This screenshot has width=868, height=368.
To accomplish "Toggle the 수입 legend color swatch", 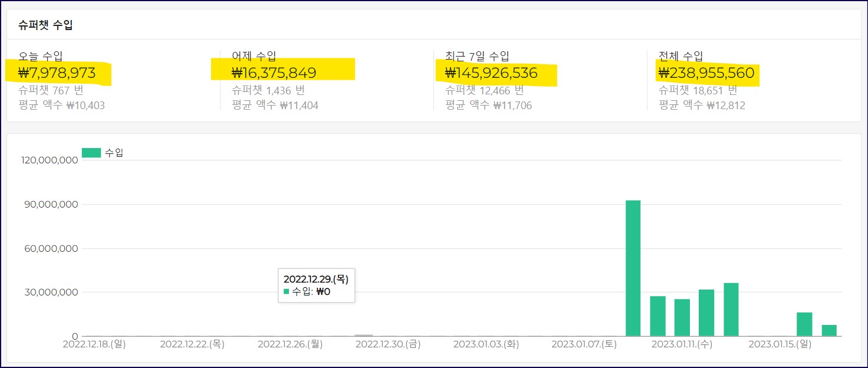I will 91,153.
